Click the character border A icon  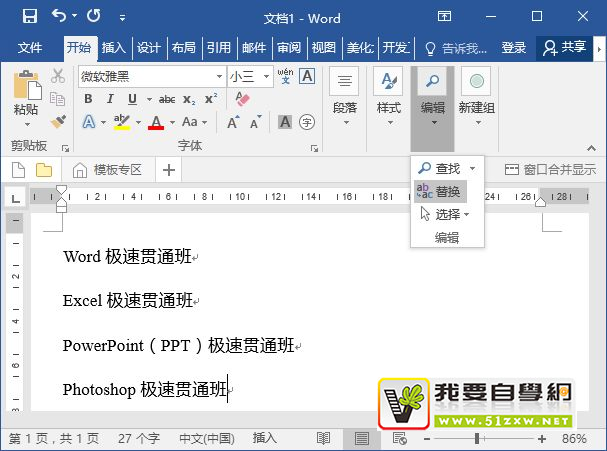[307, 76]
